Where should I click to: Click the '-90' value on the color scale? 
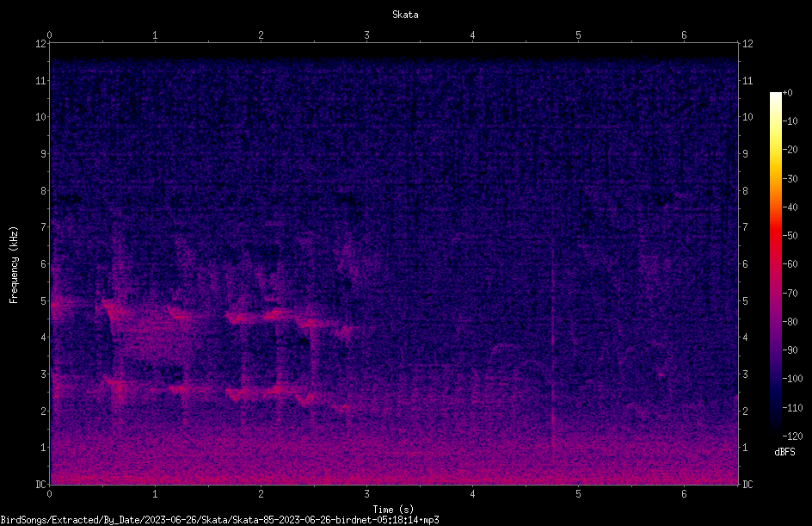[790, 350]
